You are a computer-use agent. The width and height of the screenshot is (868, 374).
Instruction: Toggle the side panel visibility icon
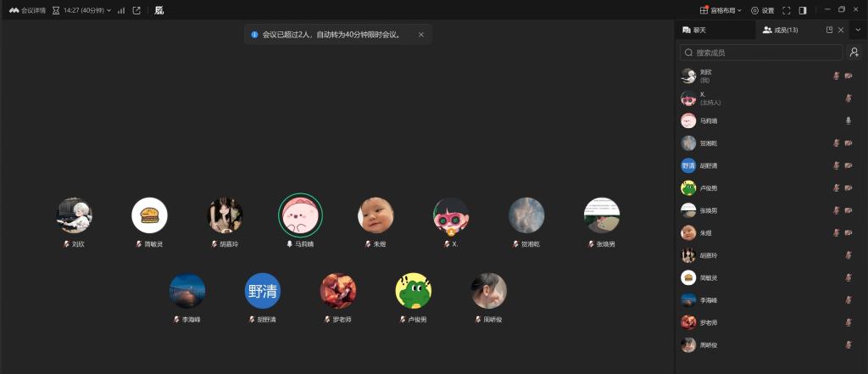(802, 10)
